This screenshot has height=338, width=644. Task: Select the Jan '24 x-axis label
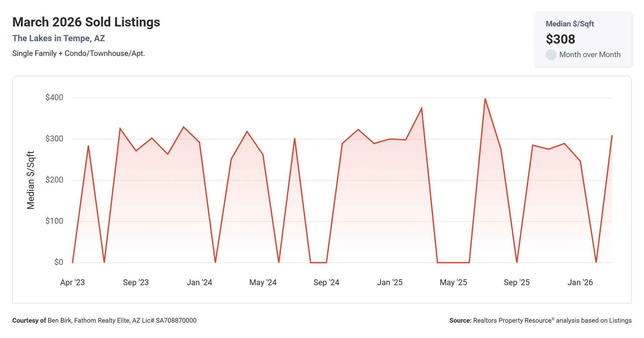(199, 283)
